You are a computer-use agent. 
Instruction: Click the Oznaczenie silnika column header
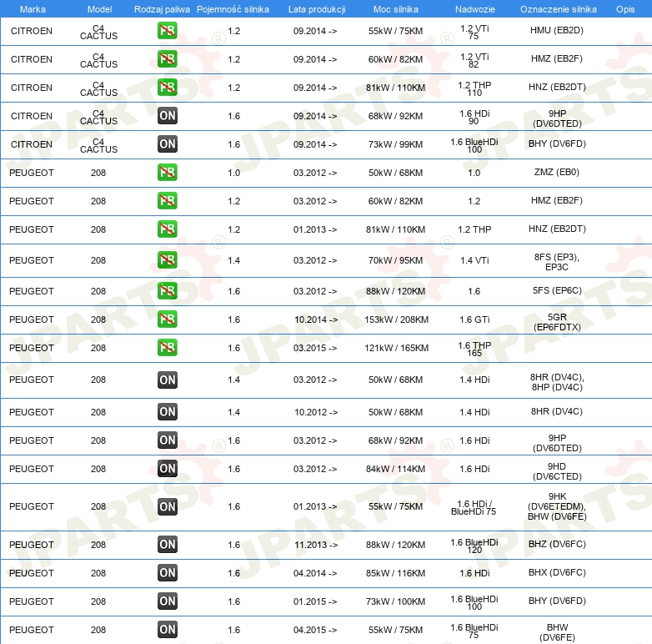558,9
